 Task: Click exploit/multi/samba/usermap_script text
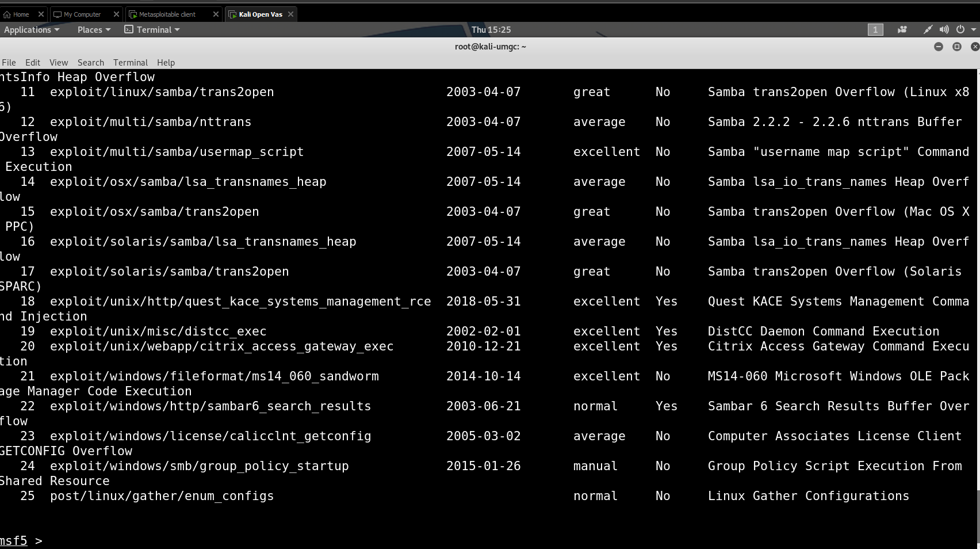pyautogui.click(x=177, y=152)
